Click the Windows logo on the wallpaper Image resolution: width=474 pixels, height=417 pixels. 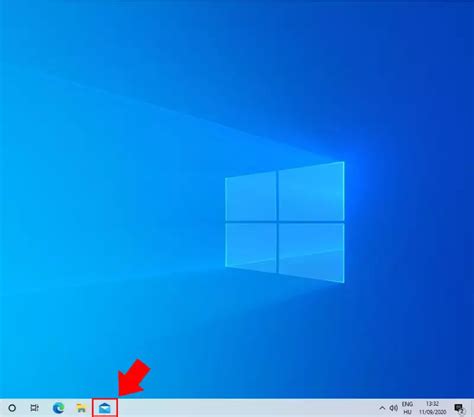(x=285, y=222)
